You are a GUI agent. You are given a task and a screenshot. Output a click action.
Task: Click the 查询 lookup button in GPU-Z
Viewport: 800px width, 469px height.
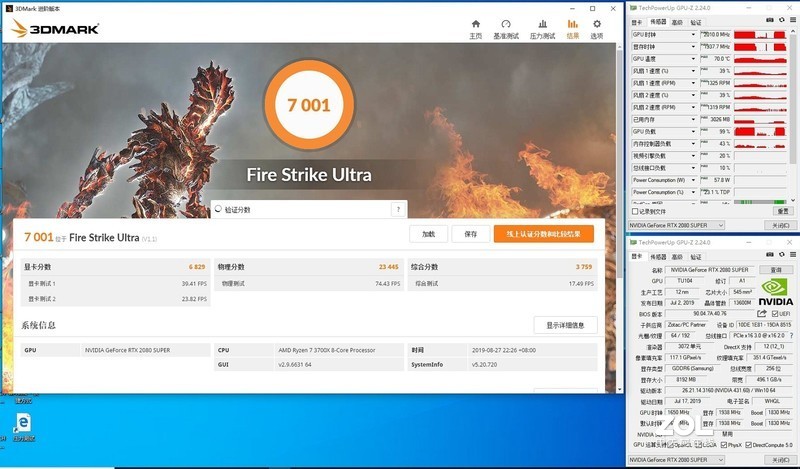(776, 269)
